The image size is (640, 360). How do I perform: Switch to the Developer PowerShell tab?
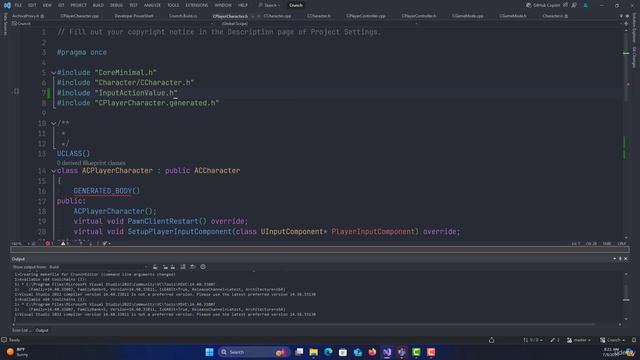pos(134,16)
